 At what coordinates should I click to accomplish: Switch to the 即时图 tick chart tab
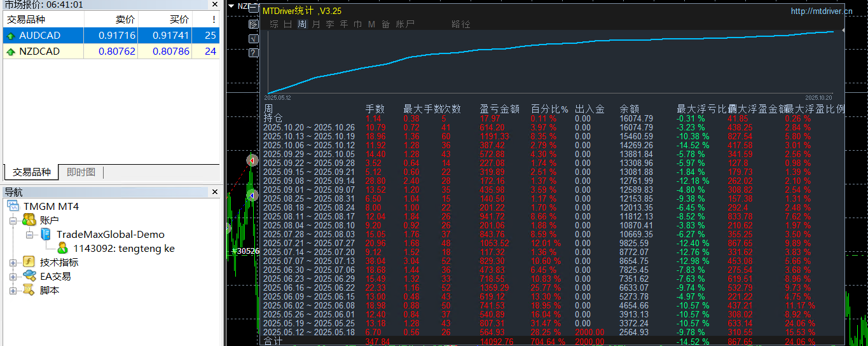[81, 172]
